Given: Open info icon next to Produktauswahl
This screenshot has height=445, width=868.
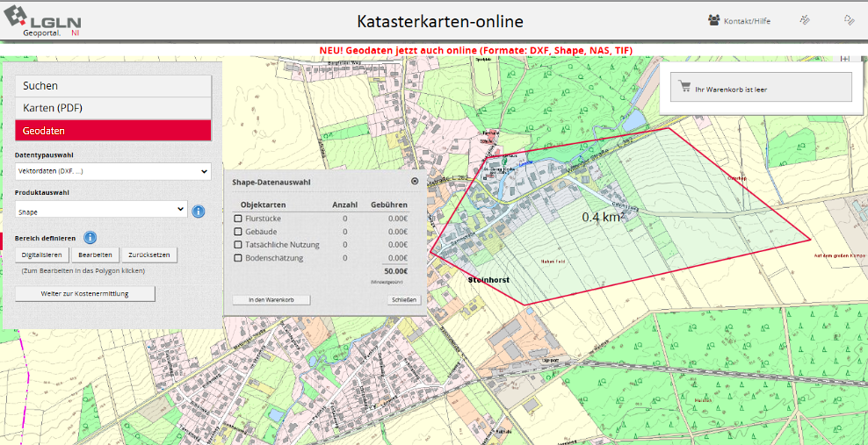Looking at the screenshot, I should (x=199, y=212).
